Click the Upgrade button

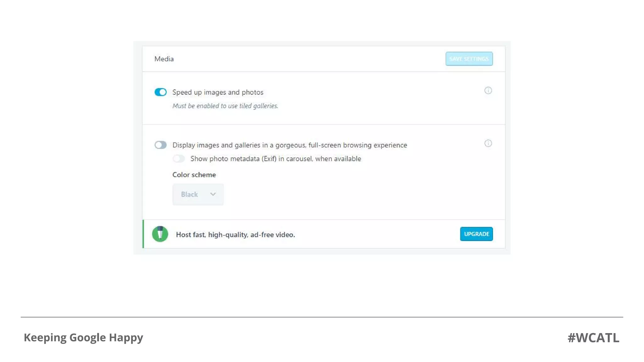click(476, 234)
